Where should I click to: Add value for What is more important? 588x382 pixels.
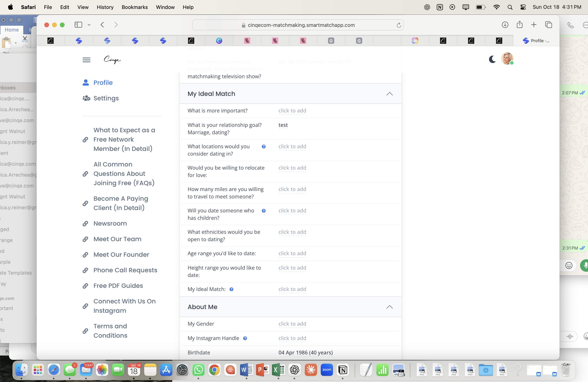pos(292,111)
